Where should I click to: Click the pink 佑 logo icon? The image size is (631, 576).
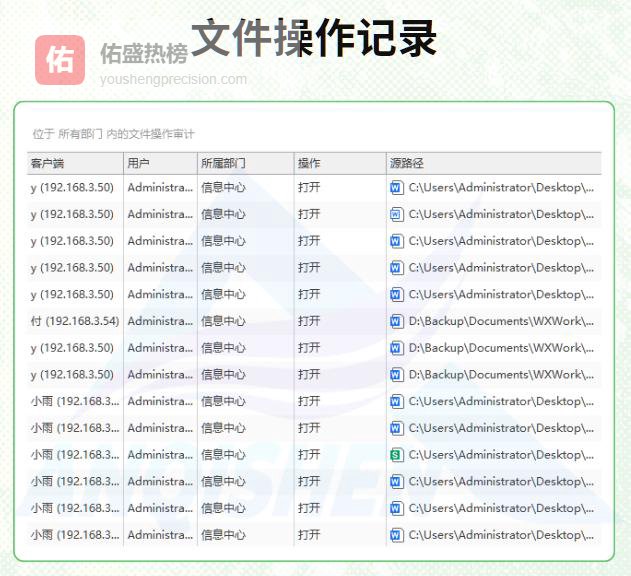[x=60, y=60]
